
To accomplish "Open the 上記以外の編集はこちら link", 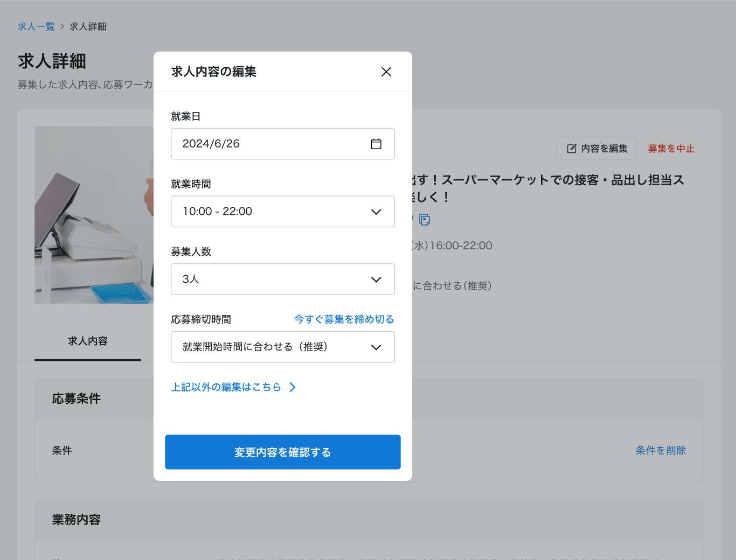I will tap(226, 387).
